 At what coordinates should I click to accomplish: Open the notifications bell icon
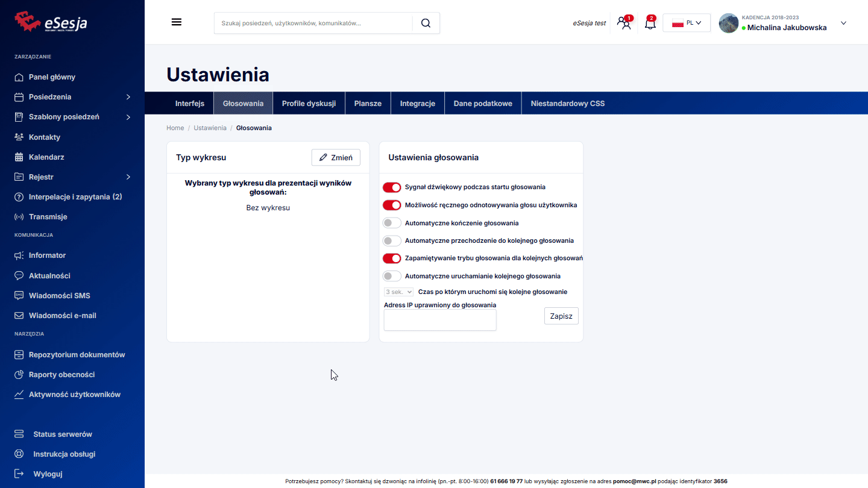[x=650, y=24]
